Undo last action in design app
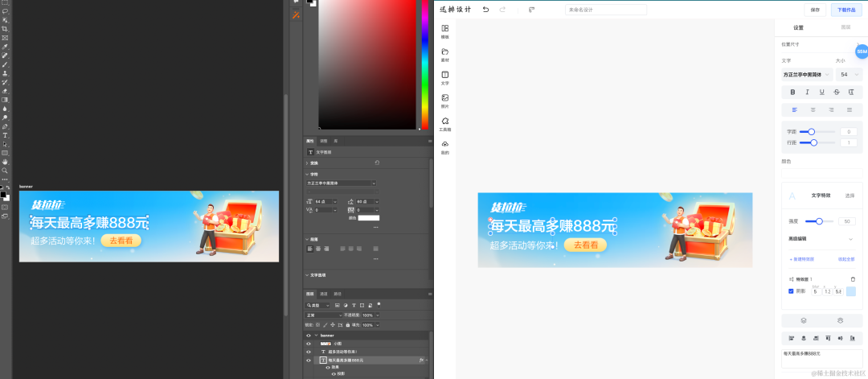Viewport: 868px width, 379px height. (485, 10)
